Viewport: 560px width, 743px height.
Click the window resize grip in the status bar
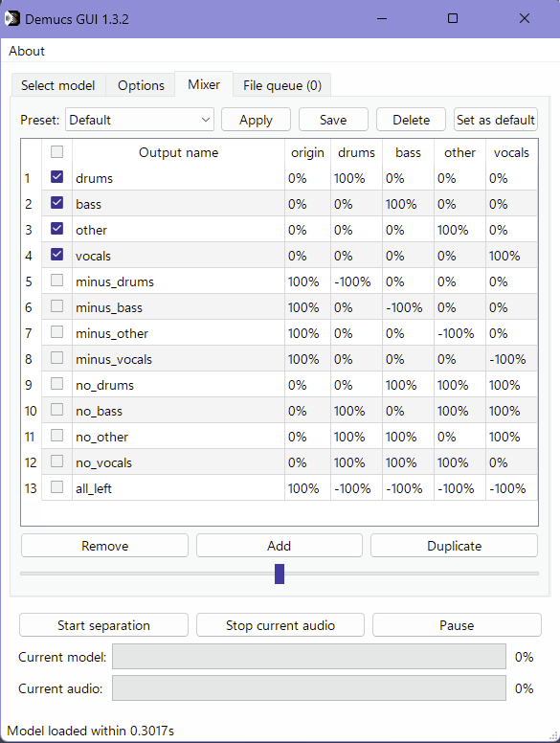click(553, 736)
